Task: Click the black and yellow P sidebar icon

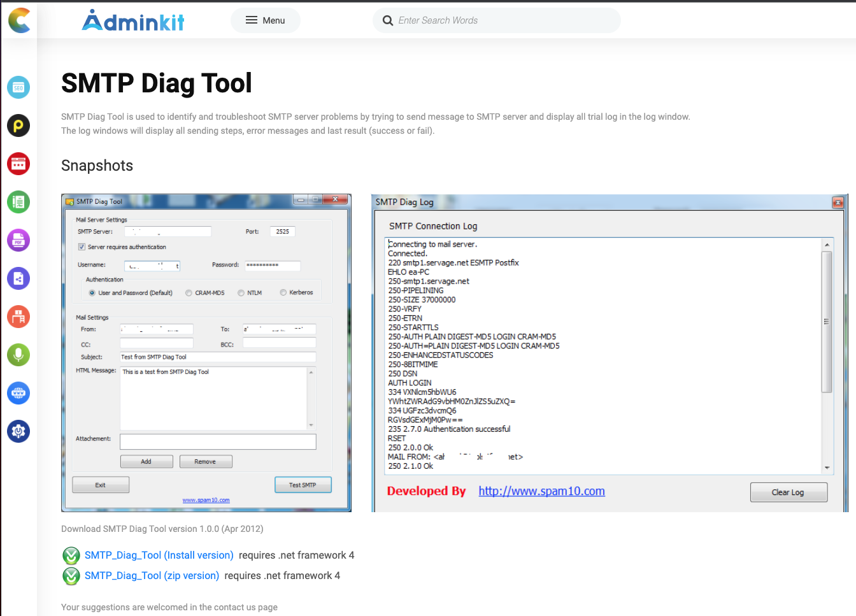Action: (18, 125)
